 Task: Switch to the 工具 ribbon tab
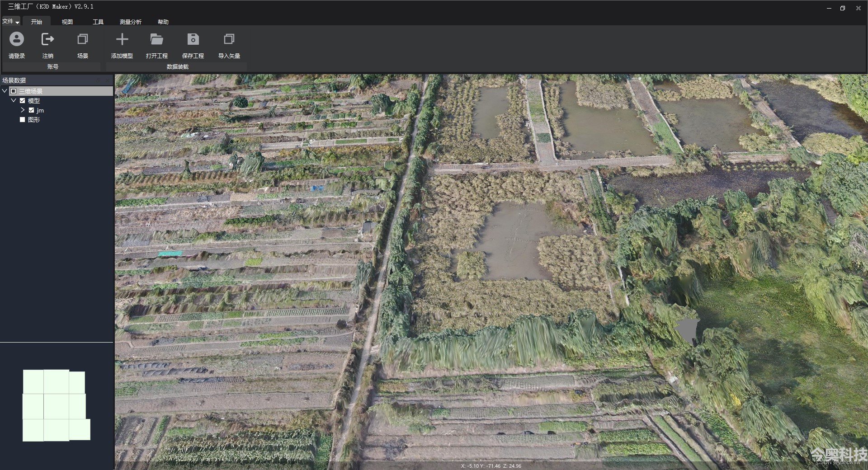pyautogui.click(x=98, y=22)
